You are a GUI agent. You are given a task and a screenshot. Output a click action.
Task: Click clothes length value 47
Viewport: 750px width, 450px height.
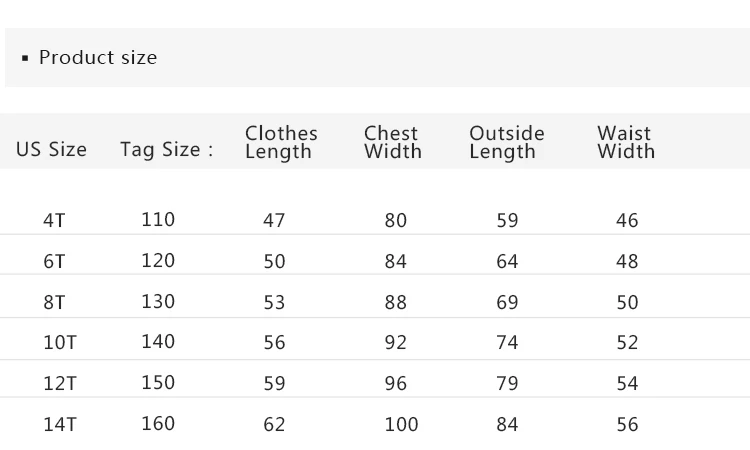click(x=274, y=221)
